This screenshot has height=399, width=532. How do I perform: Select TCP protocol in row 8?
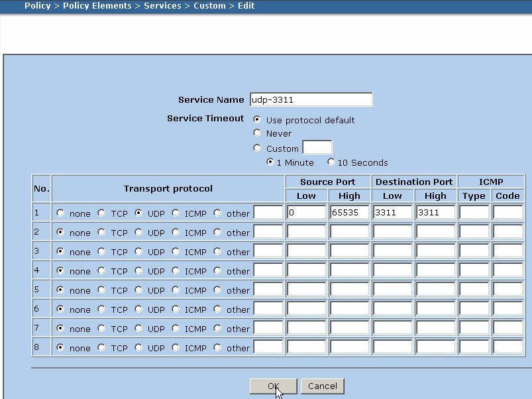coord(101,348)
